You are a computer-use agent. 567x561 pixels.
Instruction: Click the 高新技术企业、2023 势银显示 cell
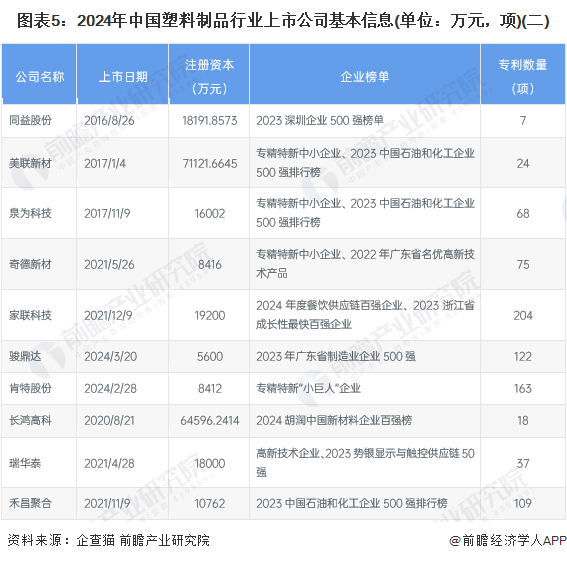pos(365,463)
